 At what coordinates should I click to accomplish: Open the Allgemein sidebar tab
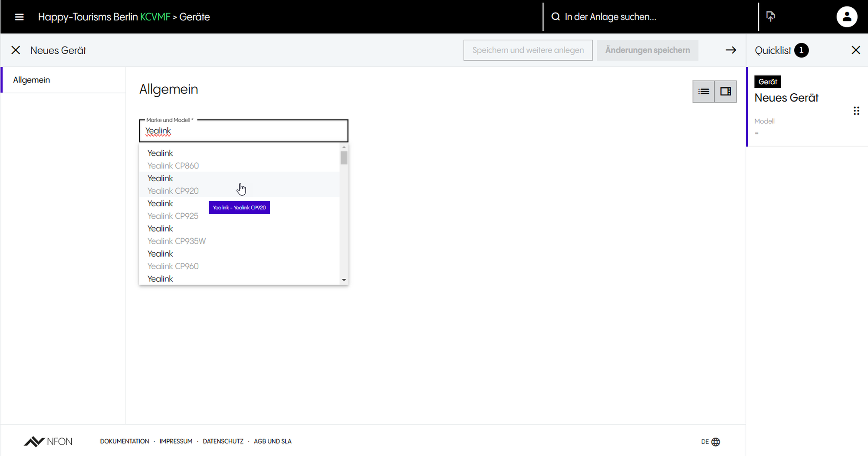click(32, 80)
